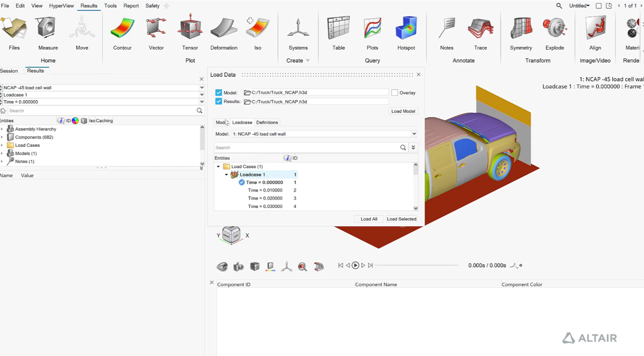Browse for the Model file folder icon
The width and height of the screenshot is (644, 356).
click(x=247, y=93)
